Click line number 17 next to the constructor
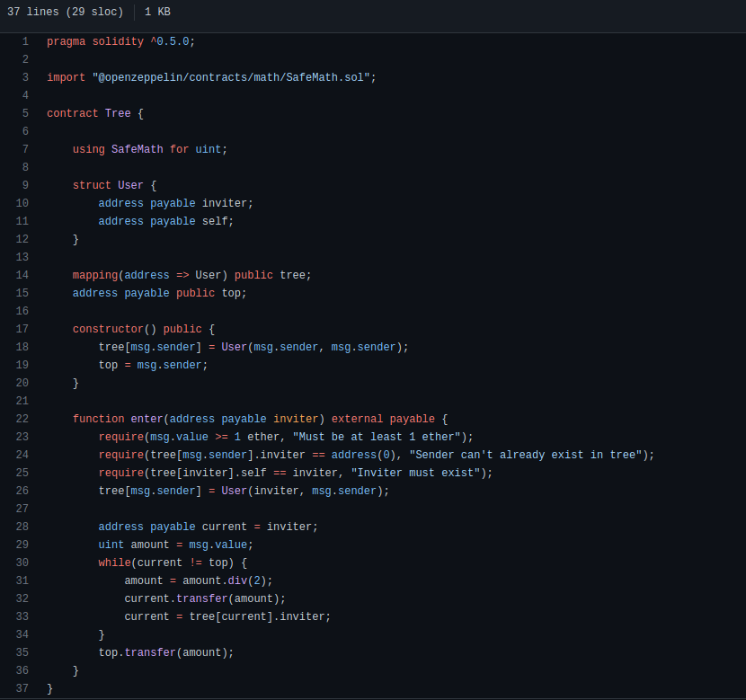This screenshot has width=746, height=700. point(22,329)
